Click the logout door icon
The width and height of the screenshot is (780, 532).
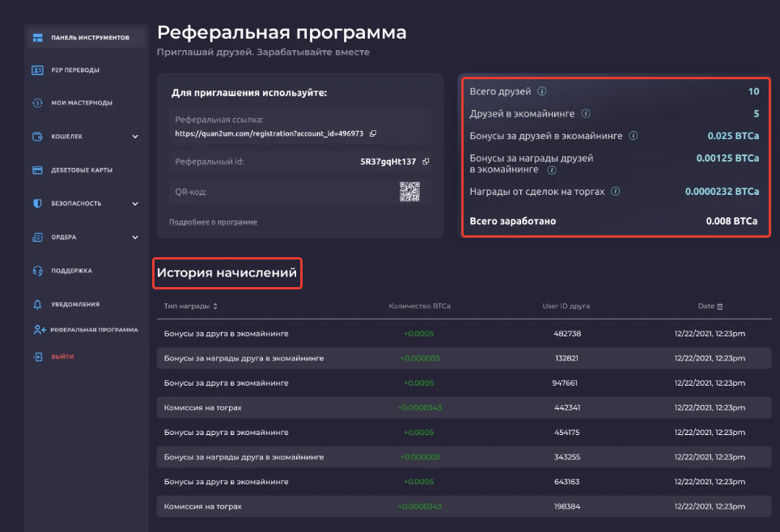point(37,357)
